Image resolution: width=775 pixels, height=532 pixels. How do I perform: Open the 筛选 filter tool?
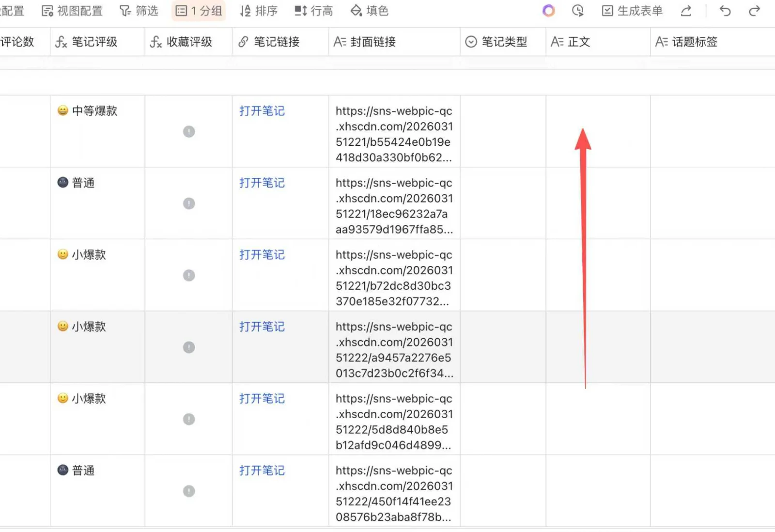click(x=139, y=11)
